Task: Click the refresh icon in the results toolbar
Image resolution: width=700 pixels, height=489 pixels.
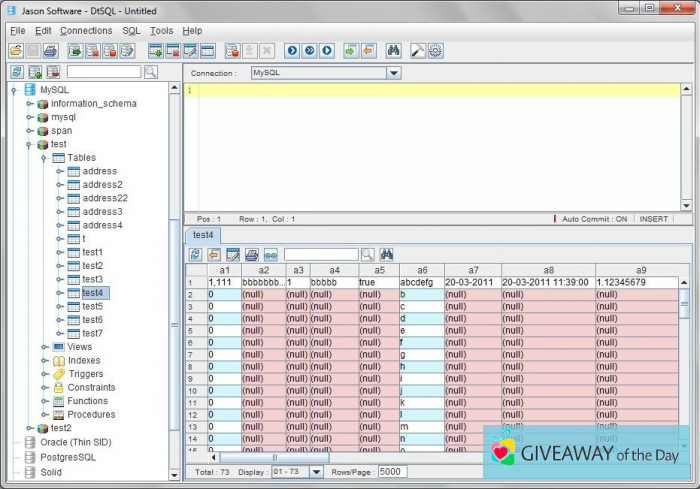Action: tap(195, 255)
